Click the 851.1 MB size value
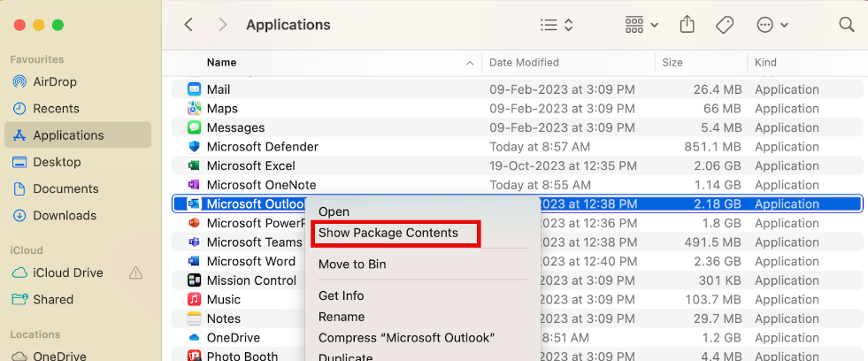The image size is (868, 361). pos(711,147)
